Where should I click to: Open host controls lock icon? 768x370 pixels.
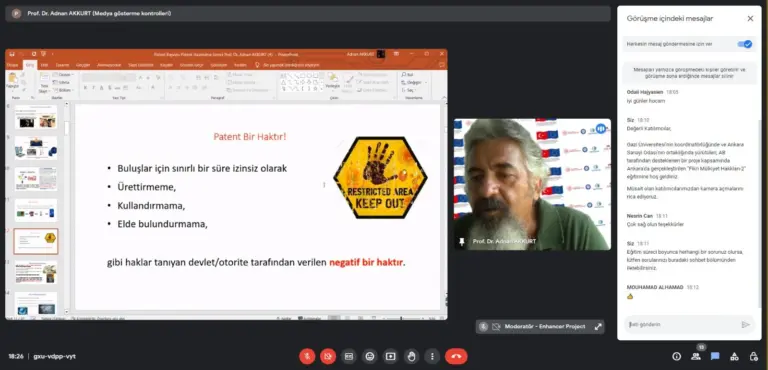pyautogui.click(x=754, y=356)
